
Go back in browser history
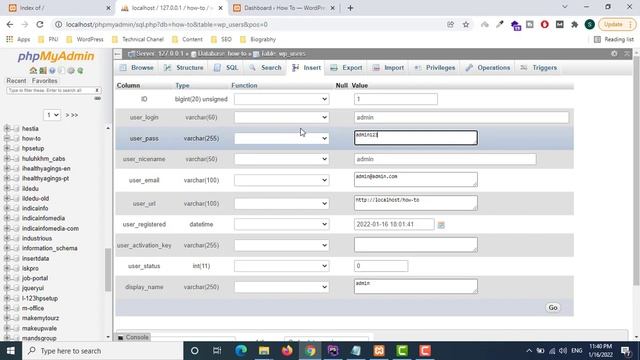[x=10, y=24]
